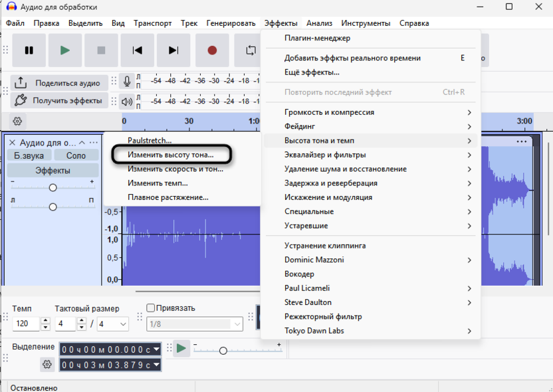Click the microphone record meter icon
Viewport: 553px width, 392px height.
point(127,82)
